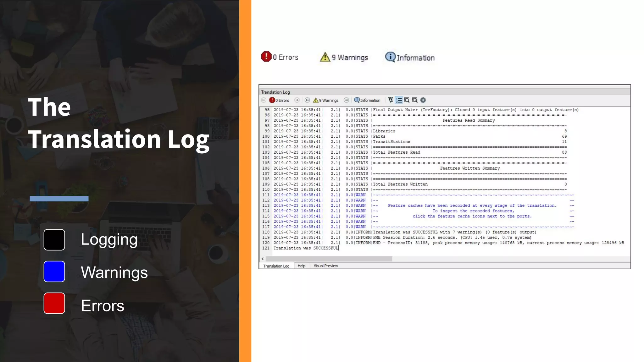Go to previous error in log toolbar
The height and width of the screenshot is (362, 644).
coord(264,100)
